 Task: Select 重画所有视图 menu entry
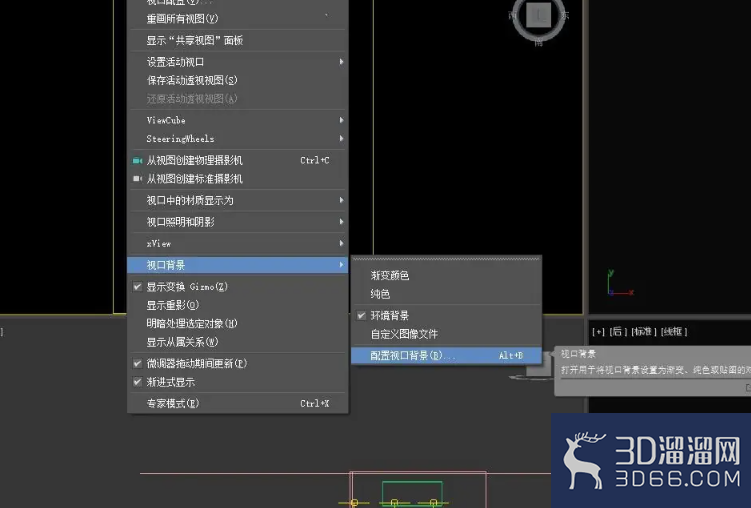[238, 19]
